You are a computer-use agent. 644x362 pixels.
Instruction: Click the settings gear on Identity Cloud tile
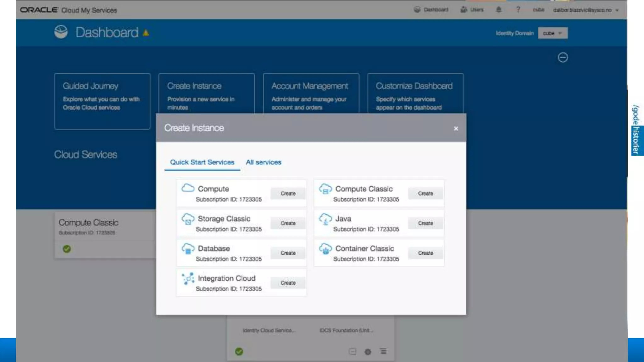tap(368, 352)
